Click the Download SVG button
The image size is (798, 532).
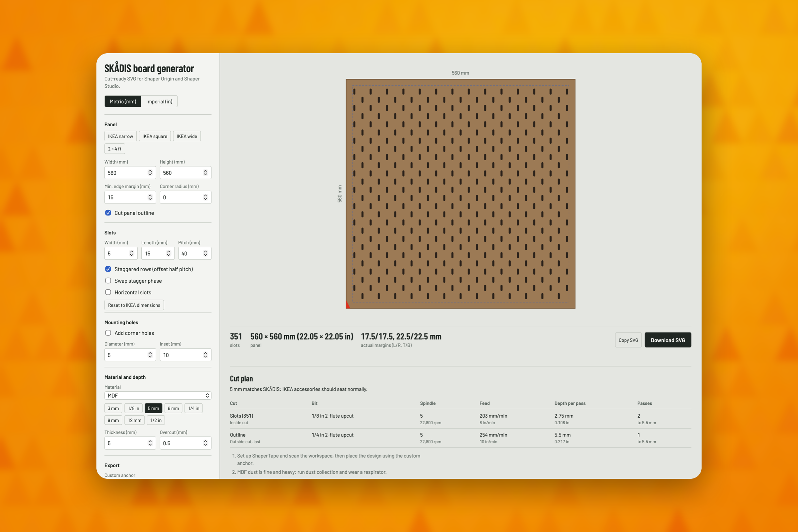668,340
